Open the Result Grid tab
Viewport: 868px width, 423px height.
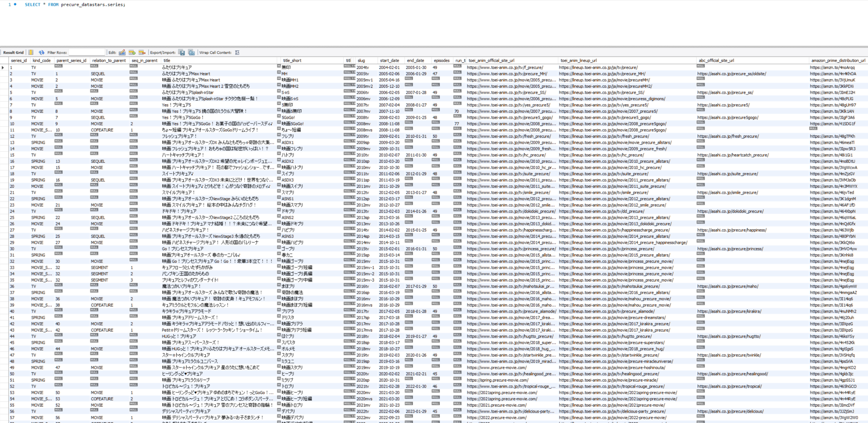click(x=14, y=53)
